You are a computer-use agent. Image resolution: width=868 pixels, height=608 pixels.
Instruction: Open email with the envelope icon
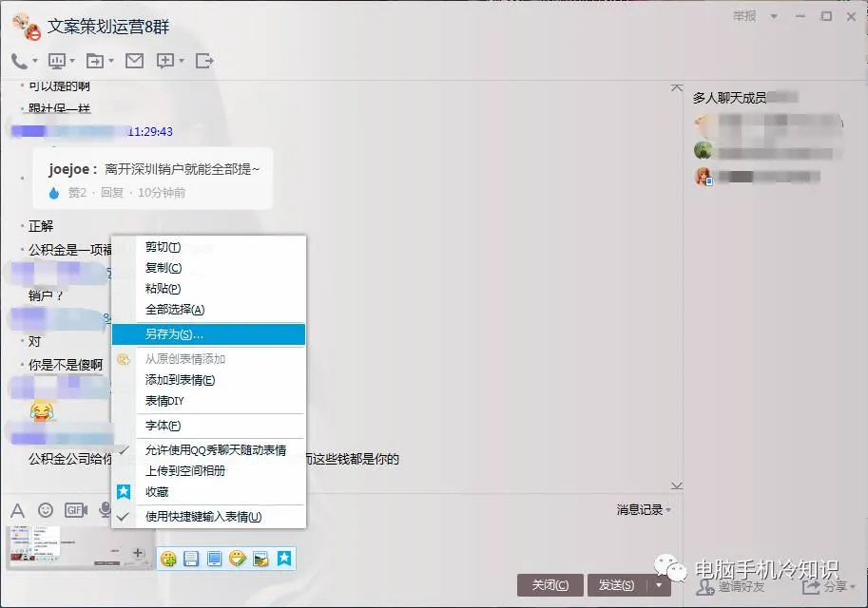[134, 60]
